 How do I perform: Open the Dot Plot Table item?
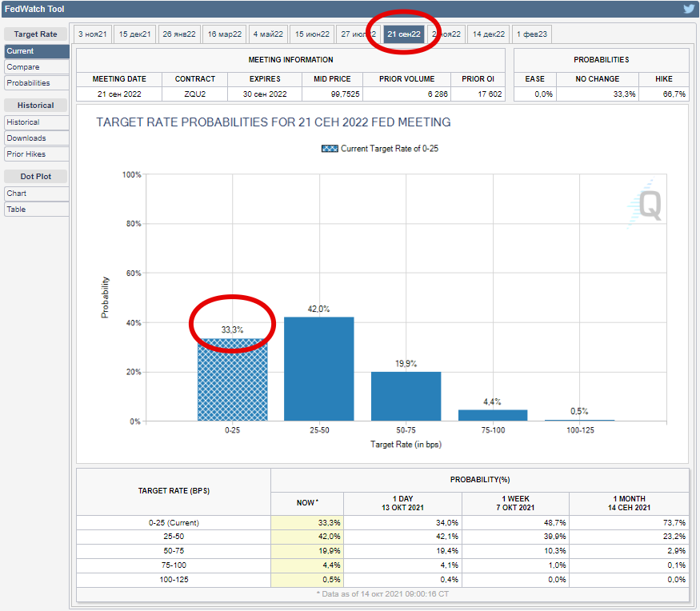pos(37,210)
